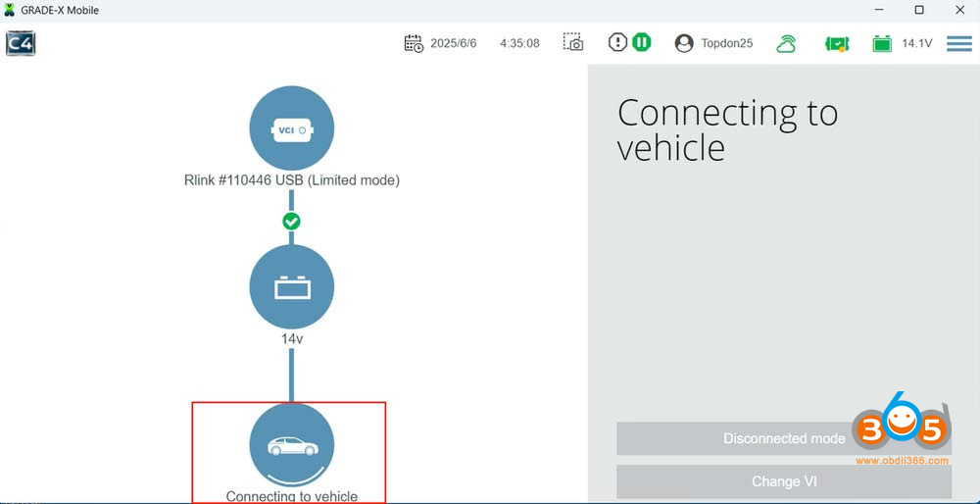Image resolution: width=980 pixels, height=504 pixels.
Task: Click the green pause icon
Action: click(641, 42)
